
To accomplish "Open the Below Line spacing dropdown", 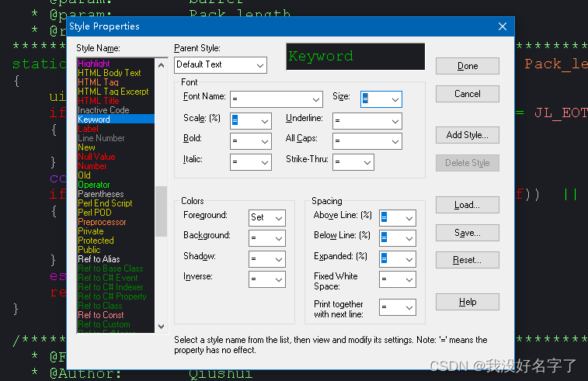I will [398, 238].
